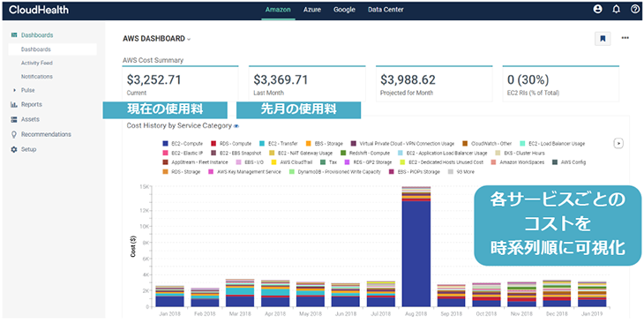Open the AWS DASHBOARD dropdown

(156, 39)
